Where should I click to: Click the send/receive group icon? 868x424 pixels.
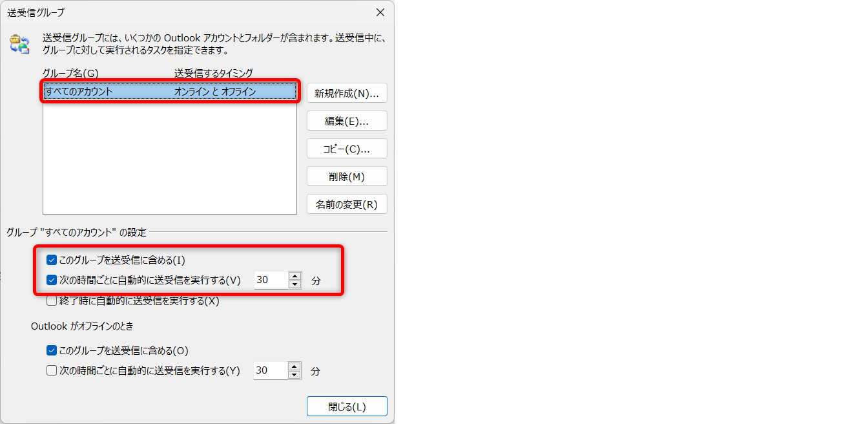[19, 44]
